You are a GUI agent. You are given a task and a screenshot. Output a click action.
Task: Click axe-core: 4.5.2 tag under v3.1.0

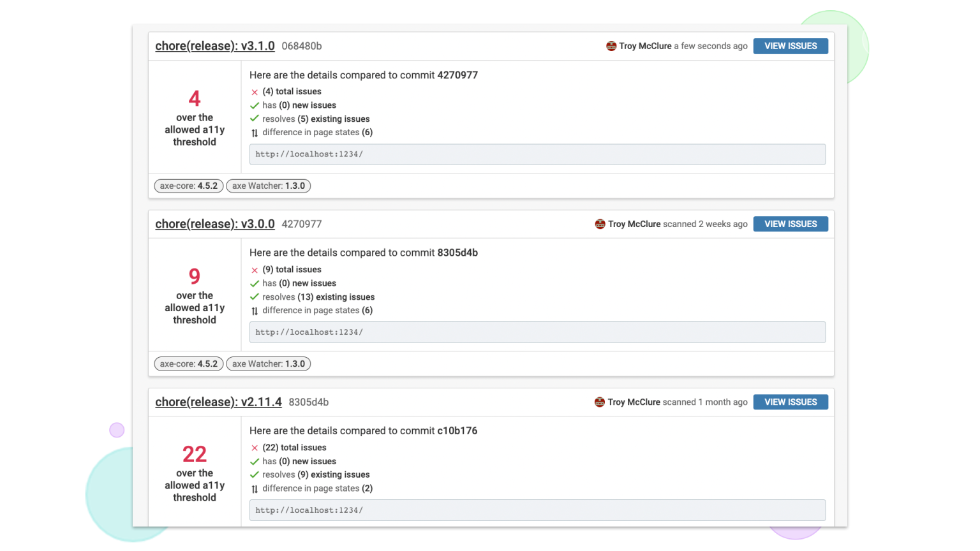(x=189, y=186)
